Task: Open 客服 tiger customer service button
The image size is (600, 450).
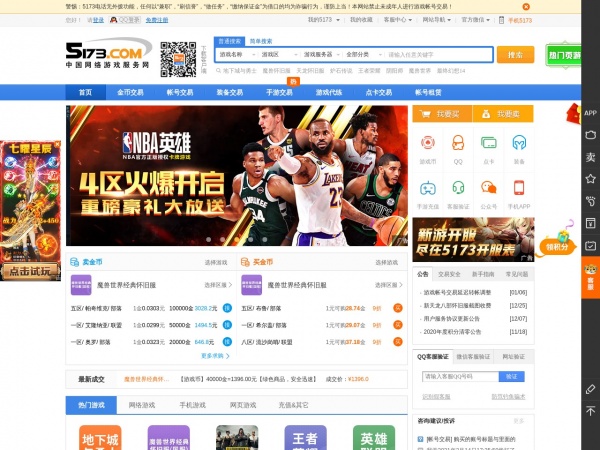Action: point(590,277)
